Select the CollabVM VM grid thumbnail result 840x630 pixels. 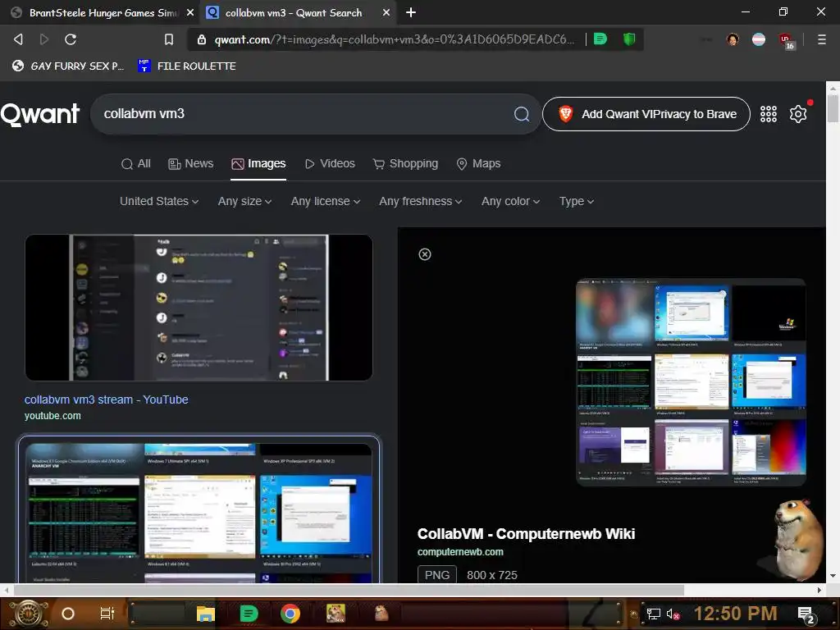[199, 512]
